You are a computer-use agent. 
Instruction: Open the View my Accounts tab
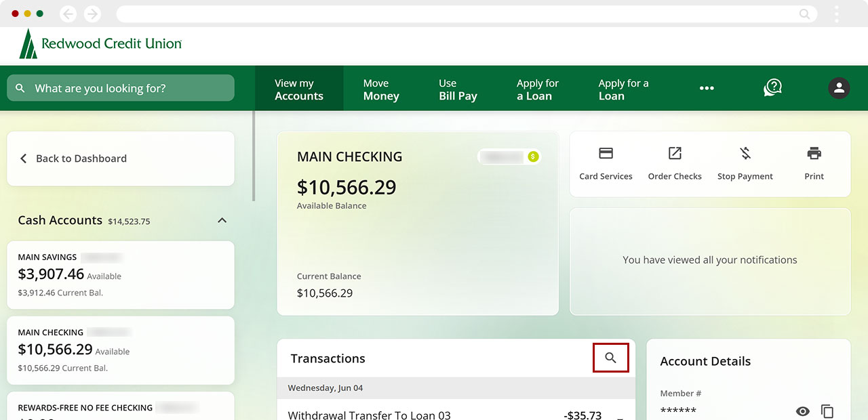(299, 89)
